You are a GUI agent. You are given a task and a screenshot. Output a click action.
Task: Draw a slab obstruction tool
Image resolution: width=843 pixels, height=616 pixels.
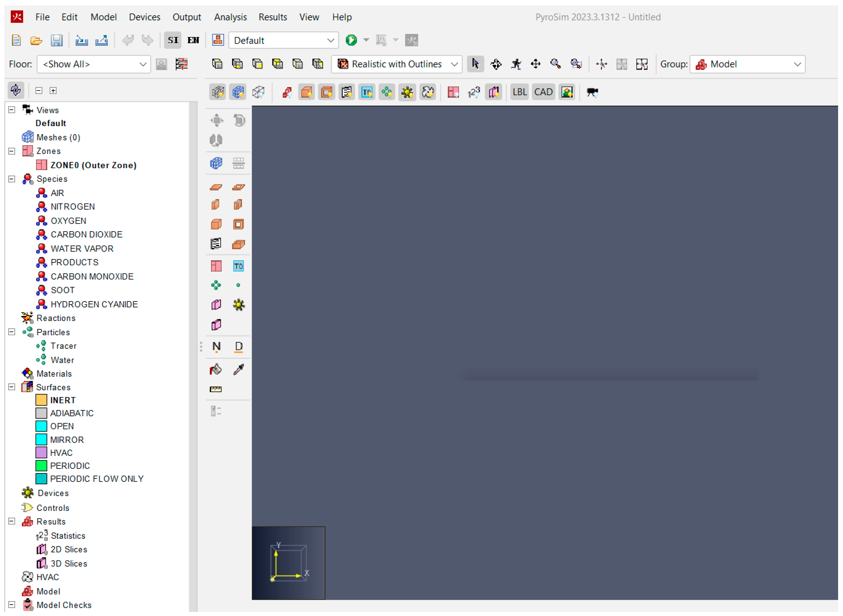[216, 187]
